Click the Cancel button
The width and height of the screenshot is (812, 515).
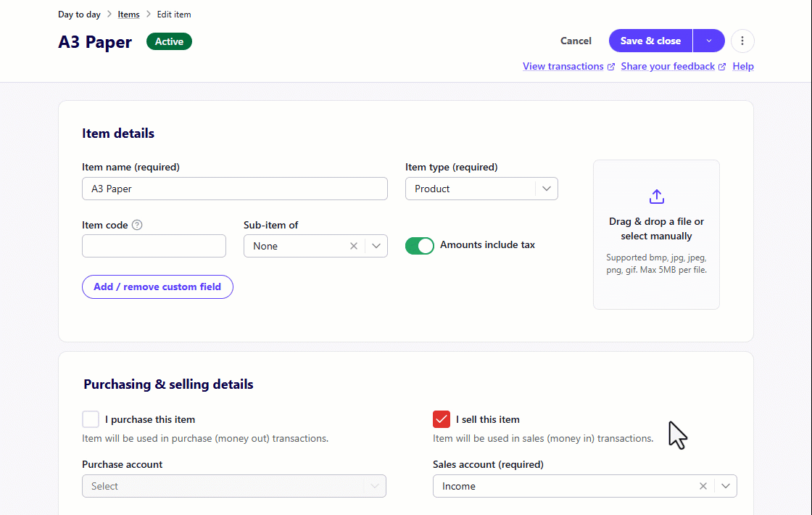click(576, 41)
